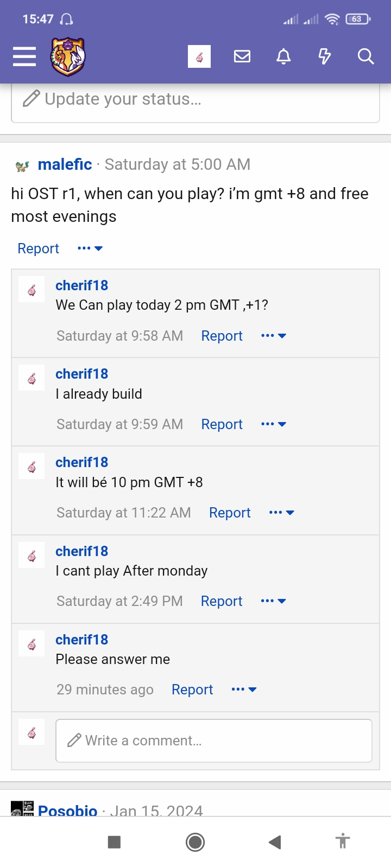The width and height of the screenshot is (391, 868).
Task: Open the accessibility shortcut in navigation bar
Action: click(x=343, y=842)
